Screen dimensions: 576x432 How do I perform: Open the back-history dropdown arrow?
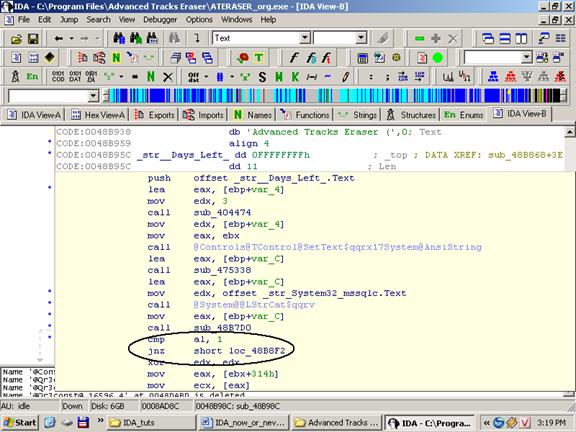coord(71,38)
